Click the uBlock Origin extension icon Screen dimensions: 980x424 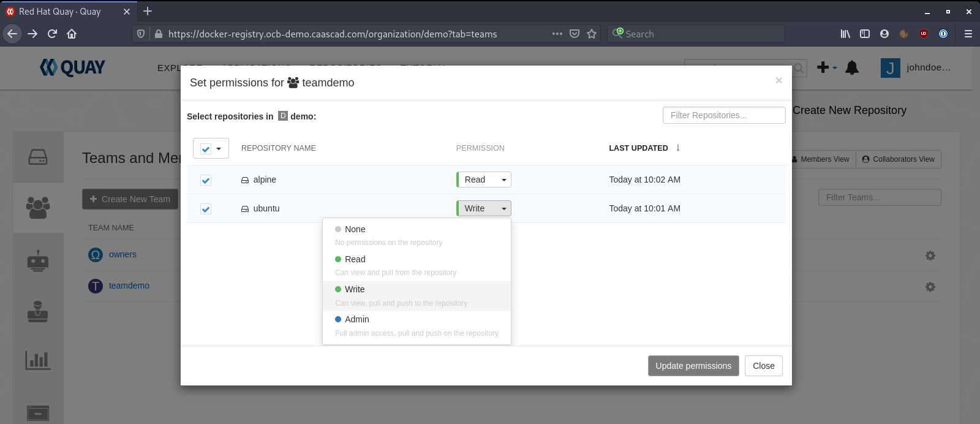(924, 34)
